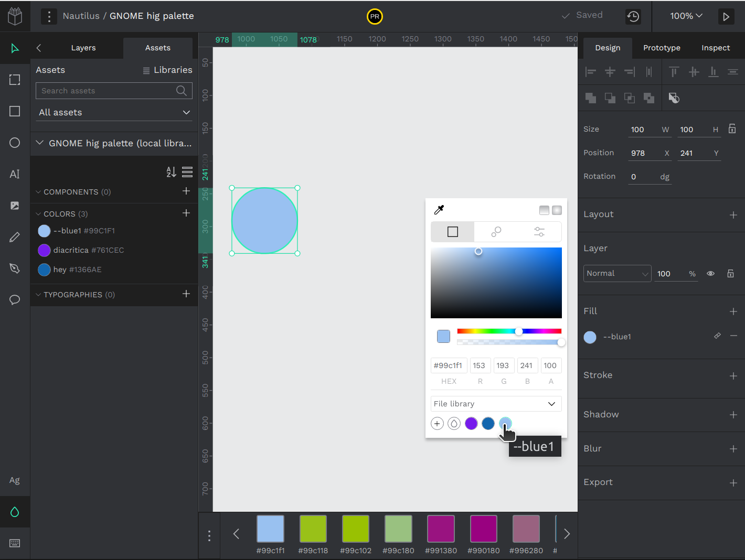Open the Comments tool
Image resolution: width=745 pixels, height=560 pixels.
pos(14,299)
